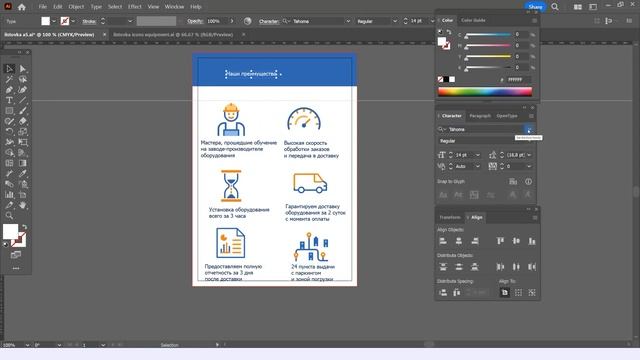Enable Align to Artboard option

[x=504, y=293]
